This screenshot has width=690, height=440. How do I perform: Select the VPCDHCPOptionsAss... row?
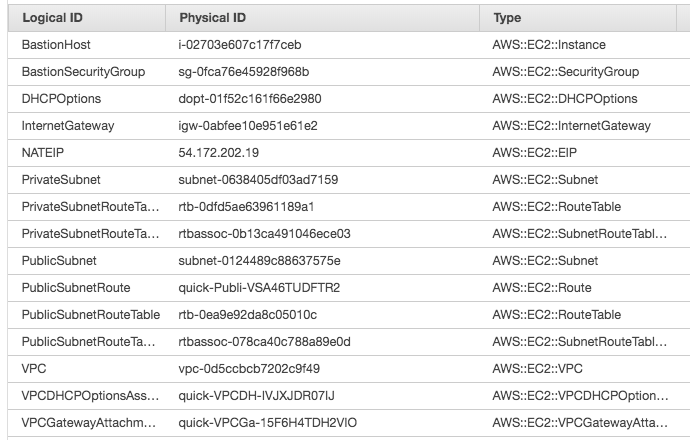tap(349, 396)
